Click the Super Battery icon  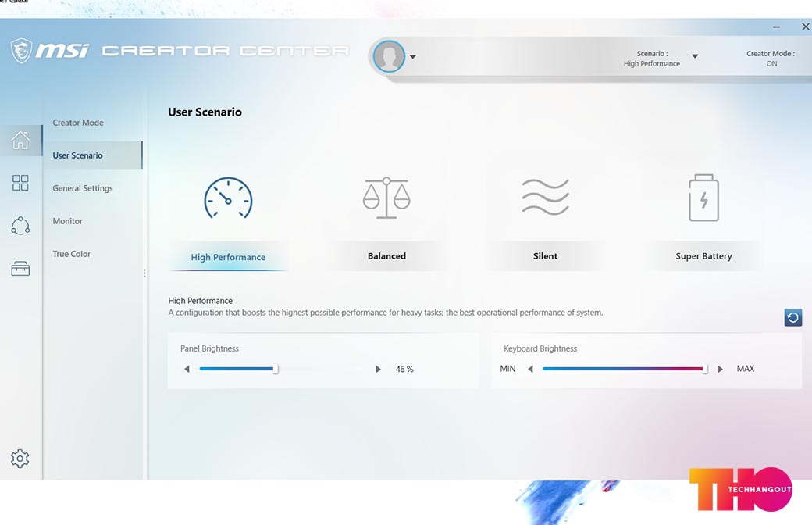coord(703,198)
